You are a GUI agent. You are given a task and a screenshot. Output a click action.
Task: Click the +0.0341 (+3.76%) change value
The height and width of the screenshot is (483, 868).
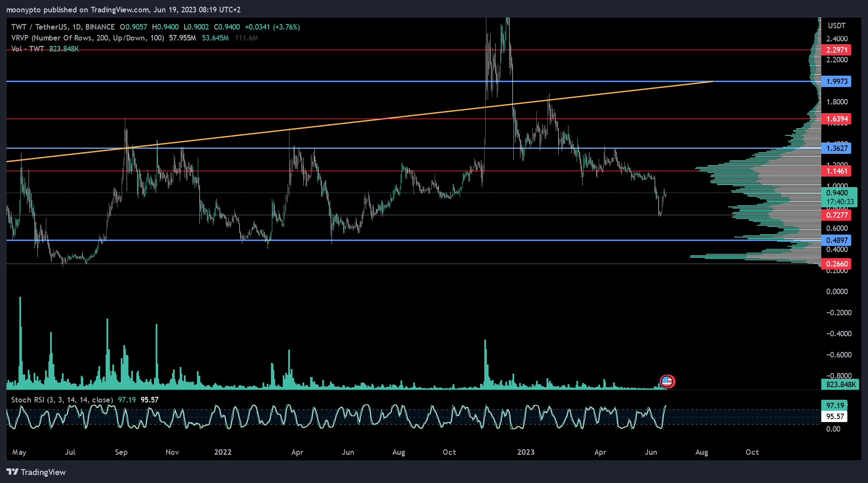(272, 27)
